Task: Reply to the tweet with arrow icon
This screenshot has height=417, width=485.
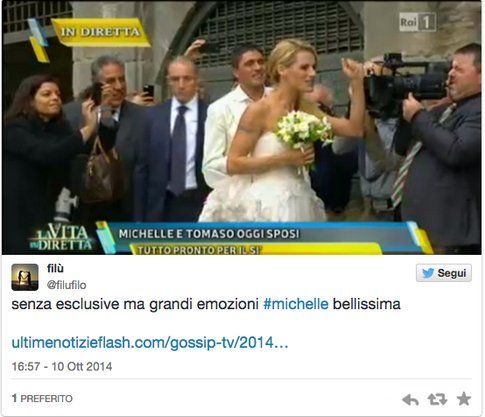Action: [410, 400]
